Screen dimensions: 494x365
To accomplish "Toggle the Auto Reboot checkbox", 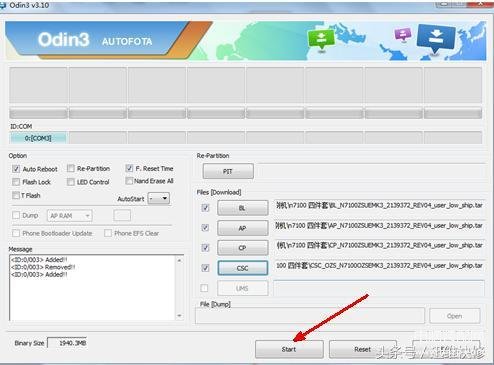I will 16,169.
